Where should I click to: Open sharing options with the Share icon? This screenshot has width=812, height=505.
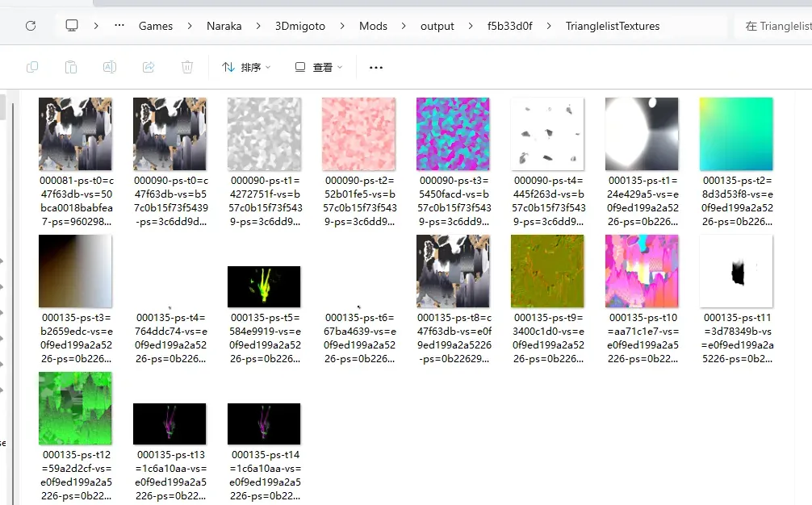(149, 67)
